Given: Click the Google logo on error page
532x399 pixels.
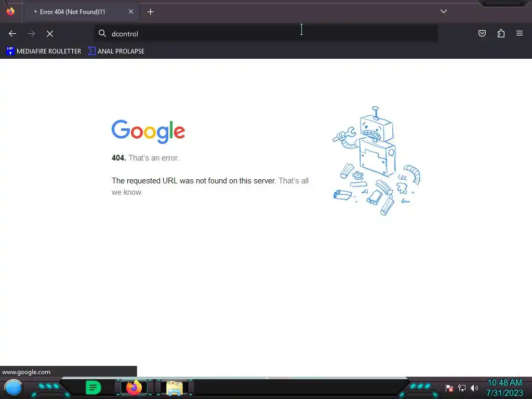Looking at the screenshot, I should pyautogui.click(x=148, y=131).
